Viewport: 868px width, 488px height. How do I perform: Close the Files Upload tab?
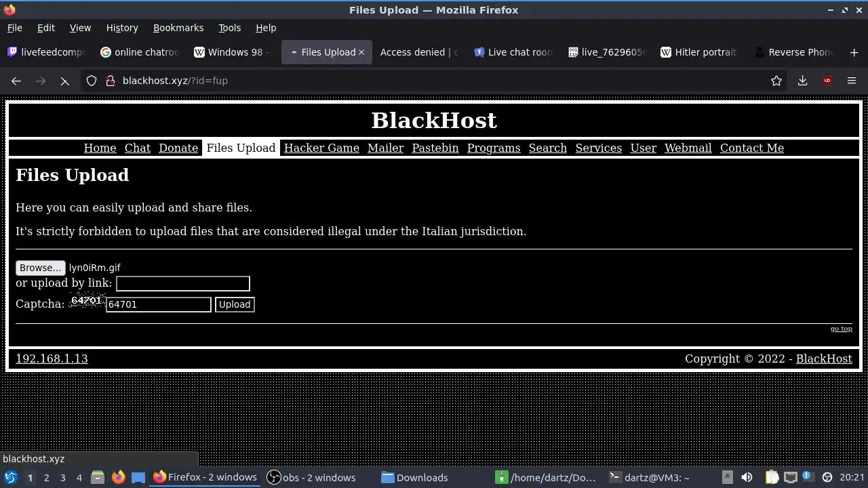click(361, 52)
